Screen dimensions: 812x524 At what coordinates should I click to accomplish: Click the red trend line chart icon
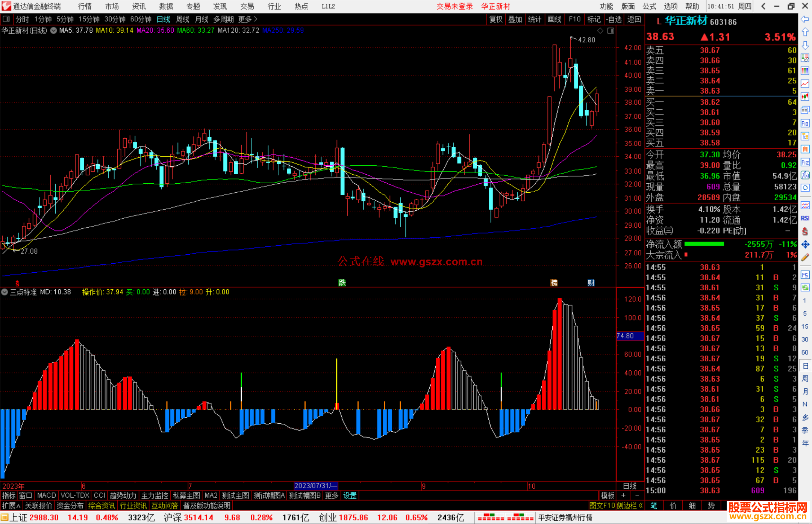(x=805, y=84)
